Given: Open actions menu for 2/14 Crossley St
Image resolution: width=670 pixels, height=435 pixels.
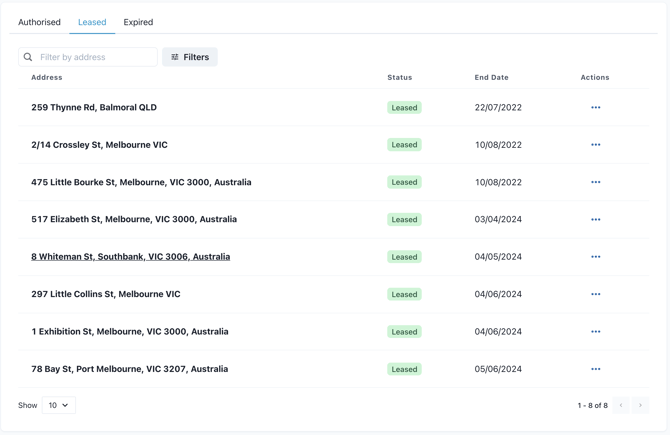Looking at the screenshot, I should click(595, 145).
